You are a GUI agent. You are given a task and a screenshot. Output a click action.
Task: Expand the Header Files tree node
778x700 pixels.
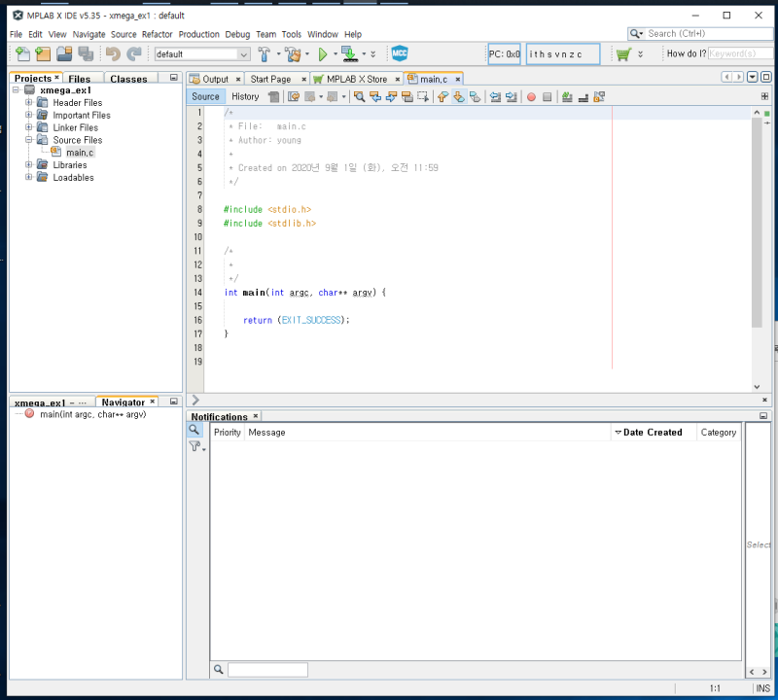coord(29,103)
